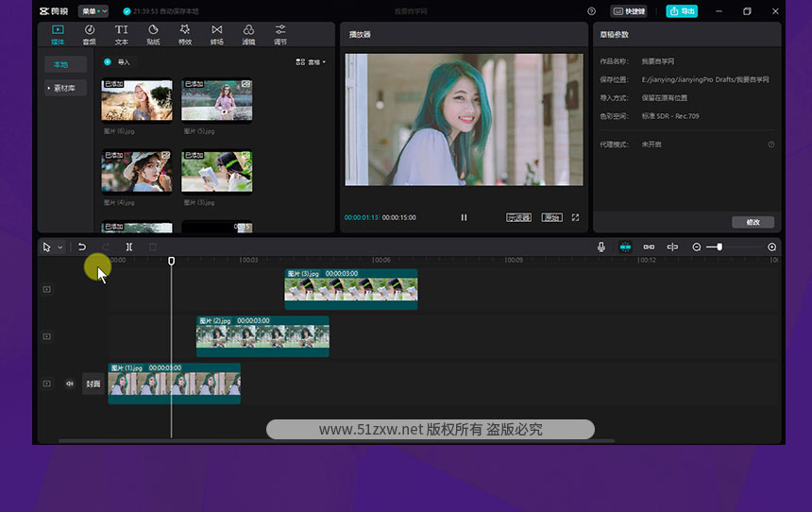Image resolution: width=812 pixels, height=512 pixels.
Task: Click the 导出 export button
Action: click(x=682, y=11)
